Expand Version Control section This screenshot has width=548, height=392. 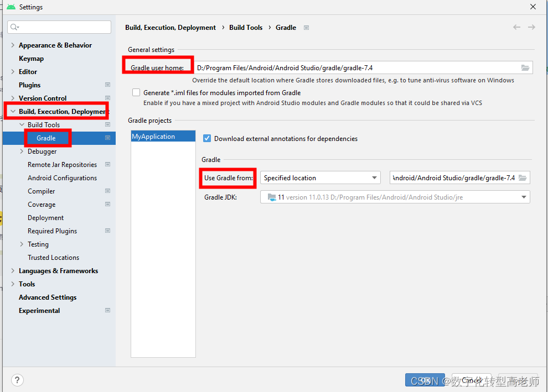click(13, 98)
